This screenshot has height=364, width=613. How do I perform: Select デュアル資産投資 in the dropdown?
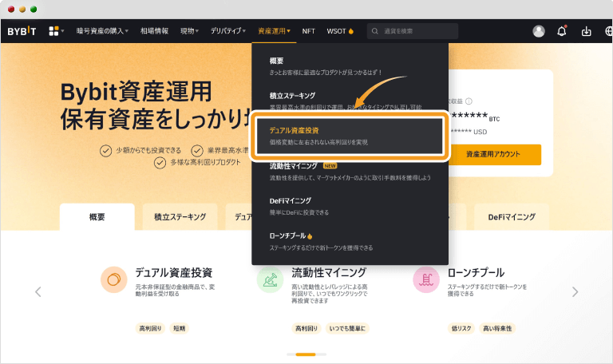[x=350, y=136]
